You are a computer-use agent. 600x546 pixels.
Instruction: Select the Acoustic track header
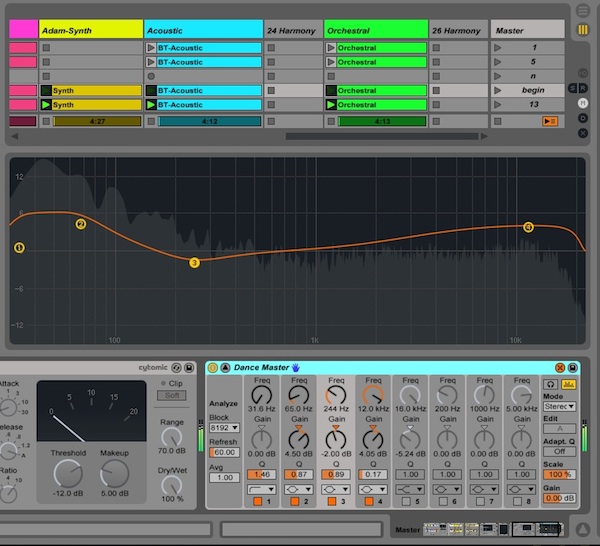[203, 31]
